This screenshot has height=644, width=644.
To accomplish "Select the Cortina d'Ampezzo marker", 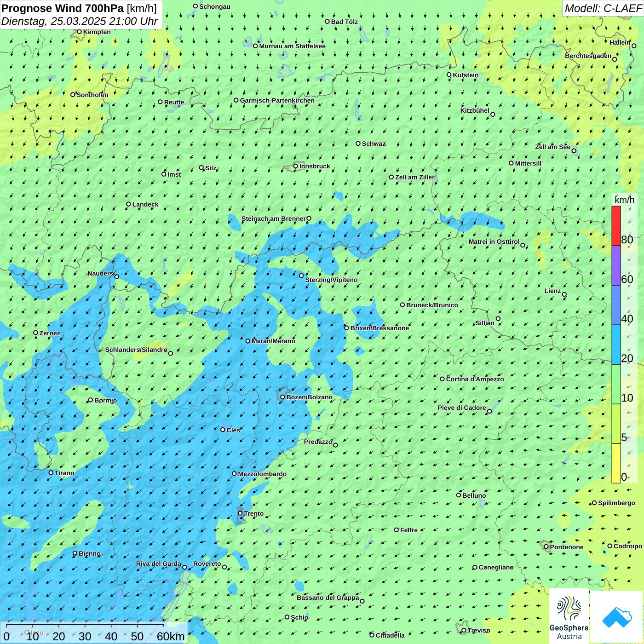I will click(442, 379).
